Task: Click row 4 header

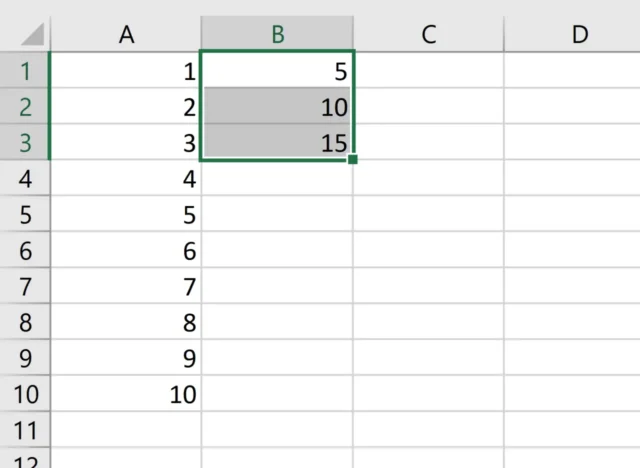Action: [x=25, y=179]
